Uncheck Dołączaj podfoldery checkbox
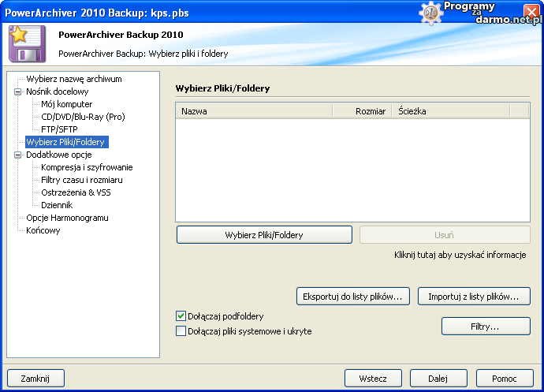The height and width of the screenshot is (392, 544). click(x=181, y=316)
